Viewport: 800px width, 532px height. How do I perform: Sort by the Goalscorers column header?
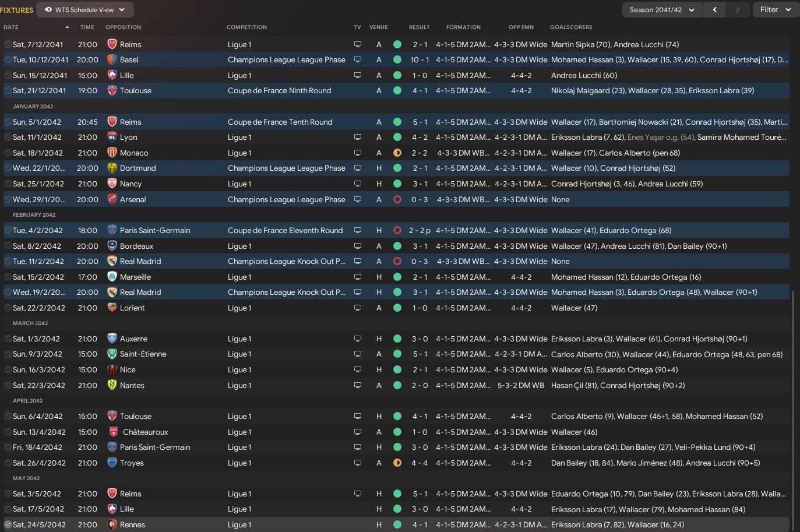[571, 27]
